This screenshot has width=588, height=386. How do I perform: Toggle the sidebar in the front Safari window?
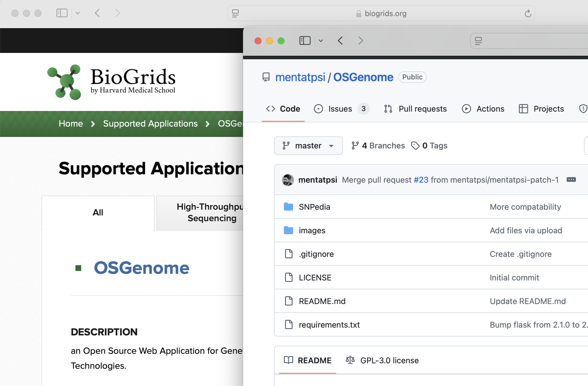click(x=305, y=41)
